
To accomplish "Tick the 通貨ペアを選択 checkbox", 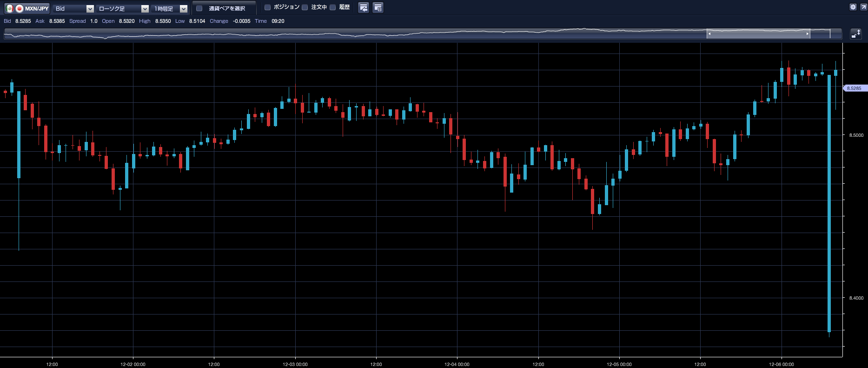I will 199,8.
